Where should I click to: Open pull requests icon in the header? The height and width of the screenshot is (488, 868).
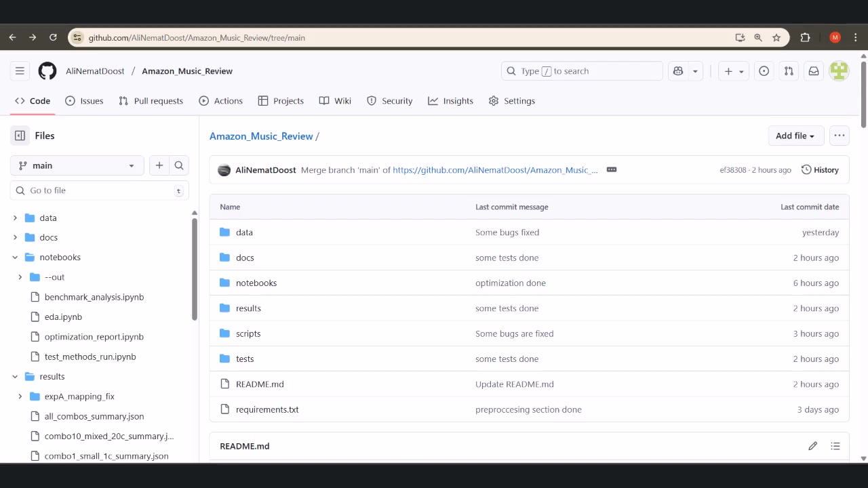789,71
